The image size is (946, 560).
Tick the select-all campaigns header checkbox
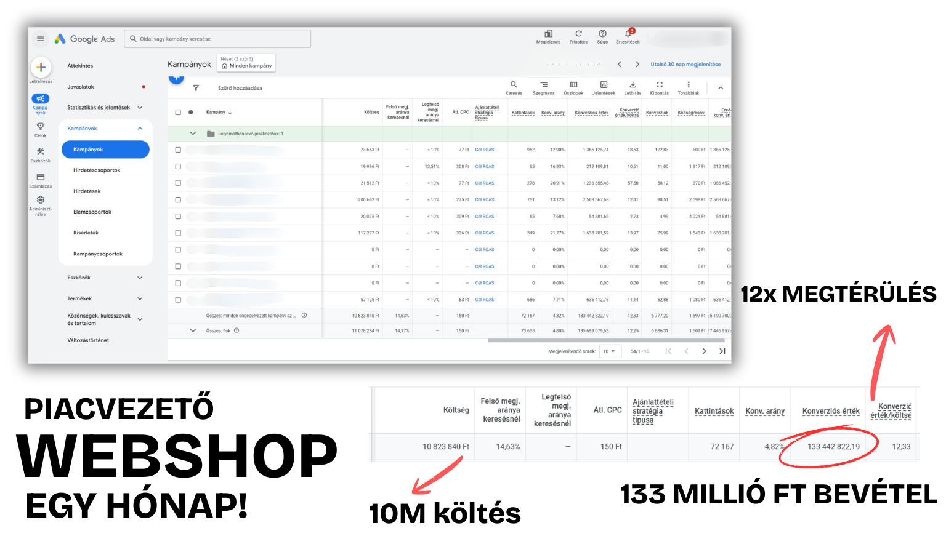click(178, 113)
